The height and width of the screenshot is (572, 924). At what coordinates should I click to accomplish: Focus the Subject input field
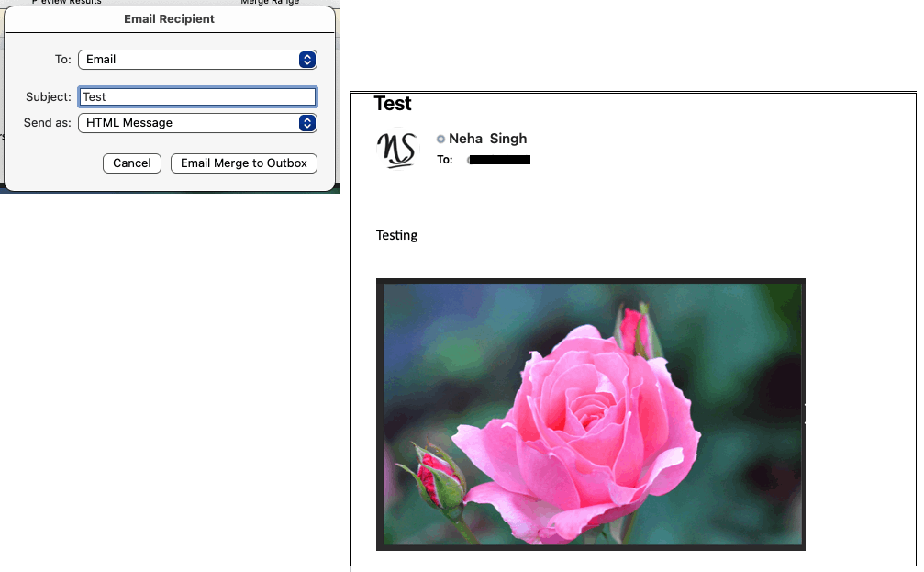coord(197,96)
